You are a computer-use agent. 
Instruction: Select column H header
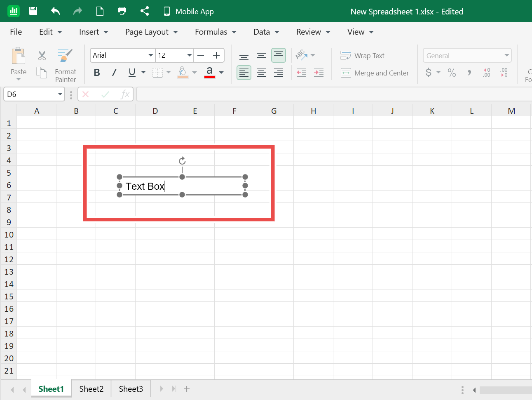[x=314, y=111]
